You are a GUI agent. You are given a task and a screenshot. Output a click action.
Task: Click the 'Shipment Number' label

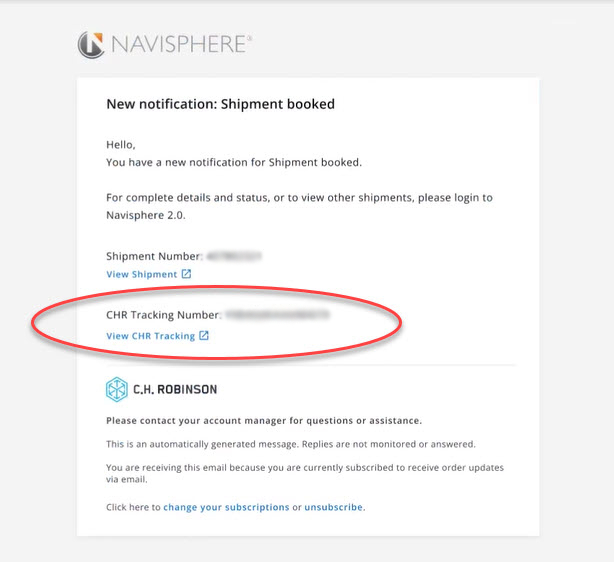pos(154,257)
